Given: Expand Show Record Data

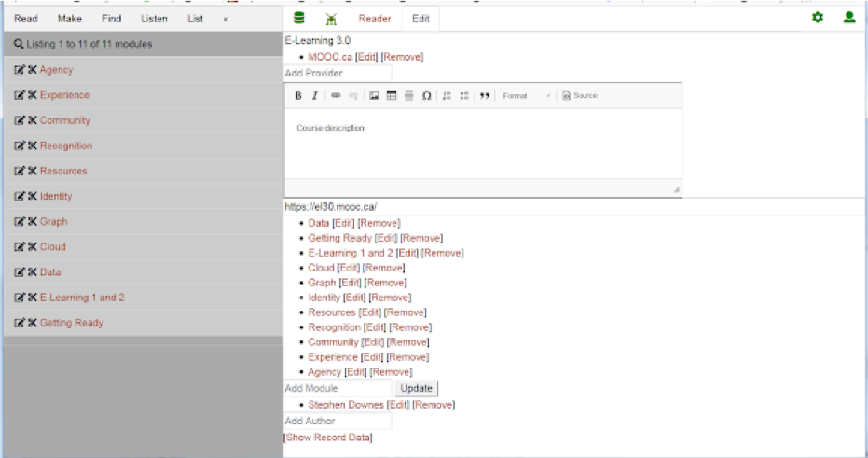Looking at the screenshot, I should coord(328,437).
